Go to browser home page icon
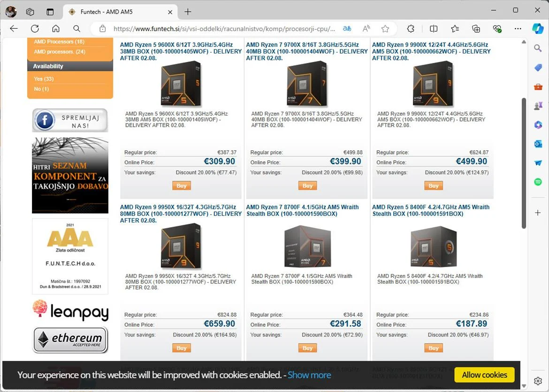 point(56,29)
